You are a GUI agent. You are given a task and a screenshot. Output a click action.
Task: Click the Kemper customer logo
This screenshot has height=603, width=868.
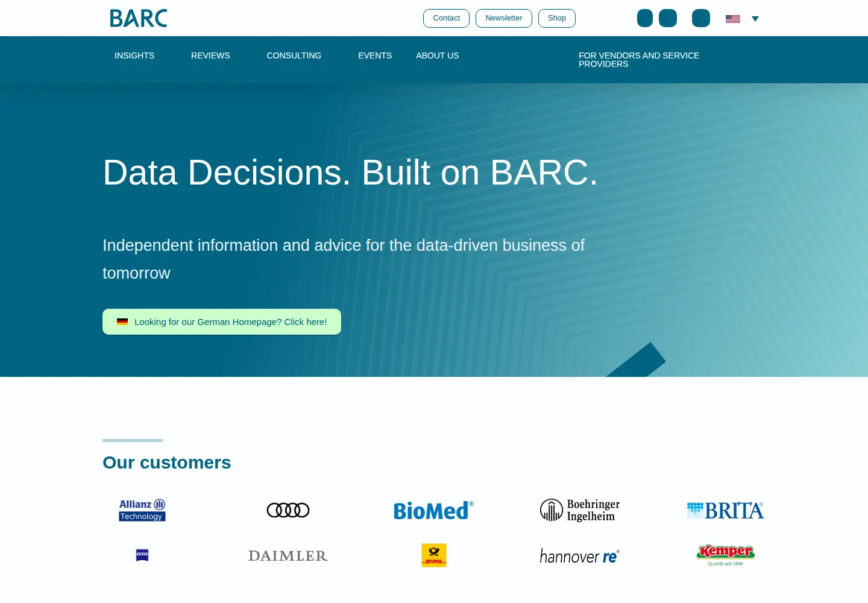726,555
